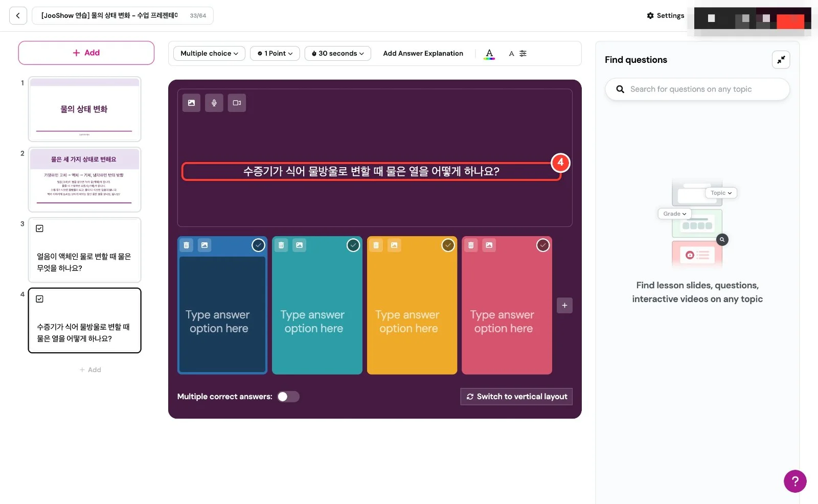This screenshot has height=504, width=818.
Task: Delete the teal answer option
Action: click(x=281, y=245)
